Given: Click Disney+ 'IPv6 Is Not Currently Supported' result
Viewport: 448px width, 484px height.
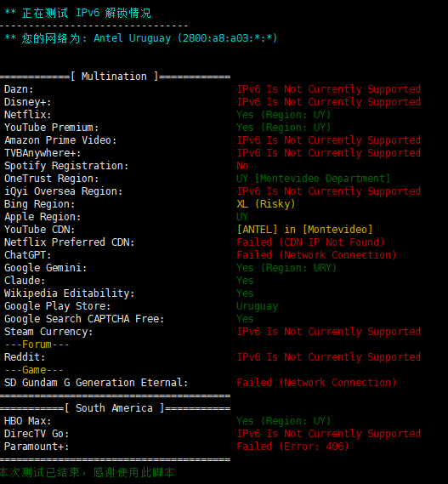Looking at the screenshot, I should pyautogui.click(x=329, y=102).
